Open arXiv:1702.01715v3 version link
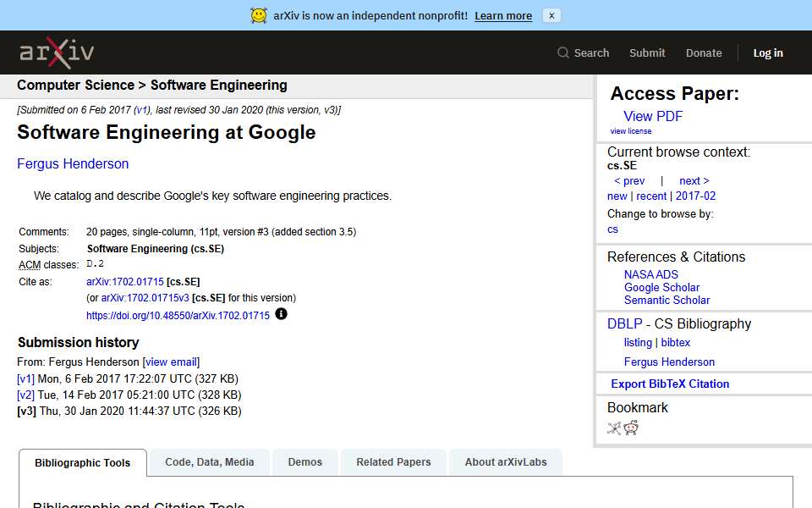The width and height of the screenshot is (812, 508). (x=145, y=298)
